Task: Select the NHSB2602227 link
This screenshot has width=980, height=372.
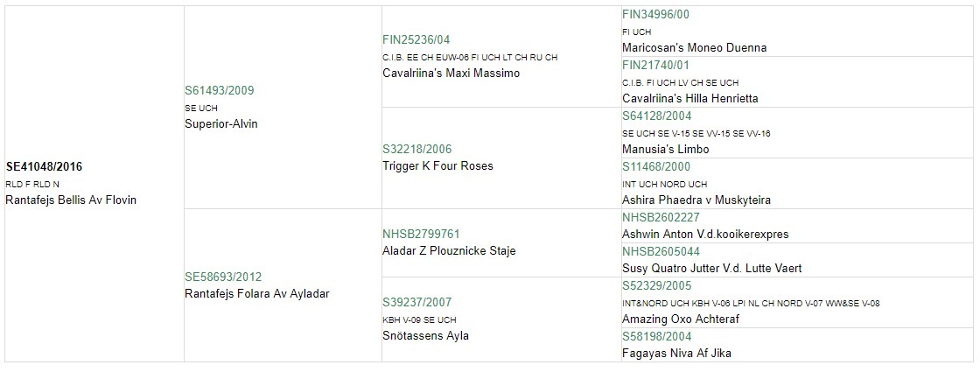Action: coord(661,218)
